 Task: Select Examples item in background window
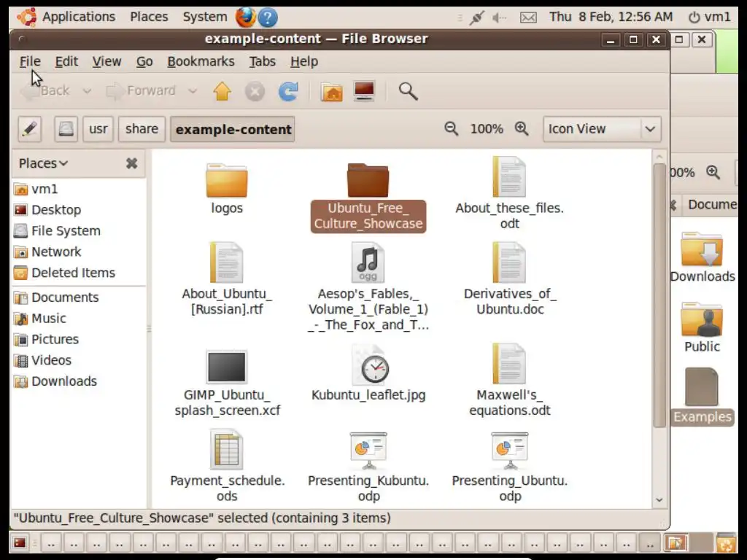pyautogui.click(x=703, y=396)
